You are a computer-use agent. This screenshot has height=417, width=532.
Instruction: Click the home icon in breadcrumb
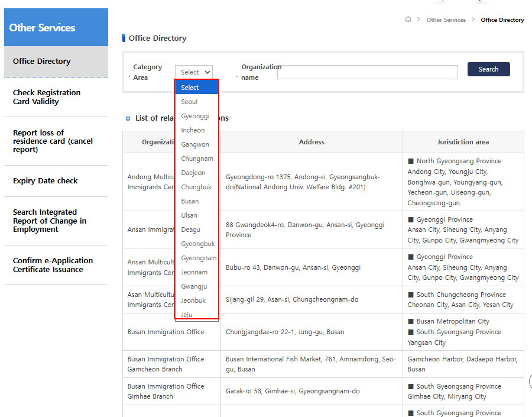[408, 20]
